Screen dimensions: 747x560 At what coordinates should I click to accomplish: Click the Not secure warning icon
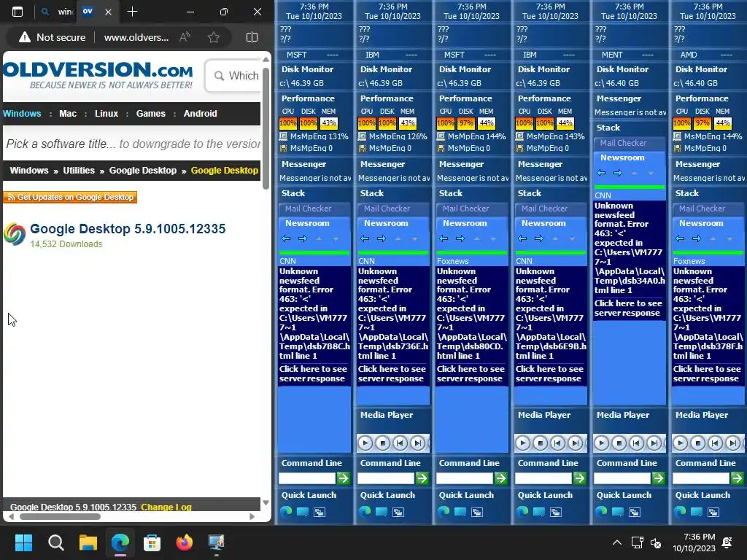point(25,37)
